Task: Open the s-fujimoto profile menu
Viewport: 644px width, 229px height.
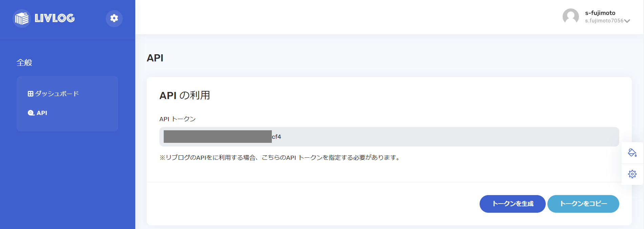Action: coord(600,13)
